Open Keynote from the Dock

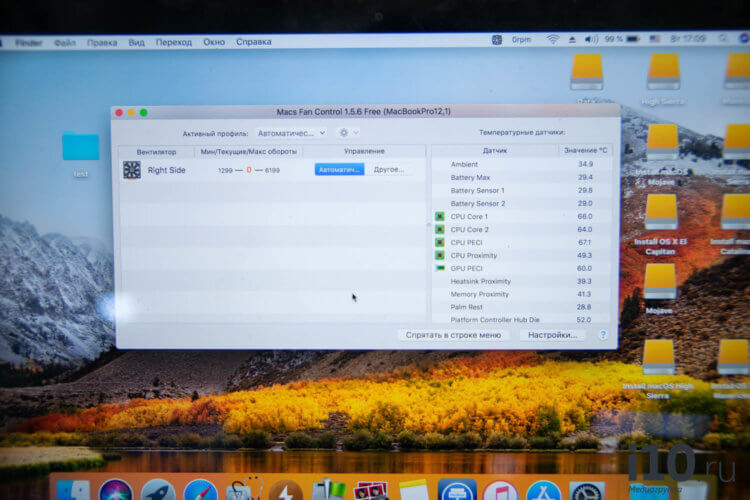457,490
